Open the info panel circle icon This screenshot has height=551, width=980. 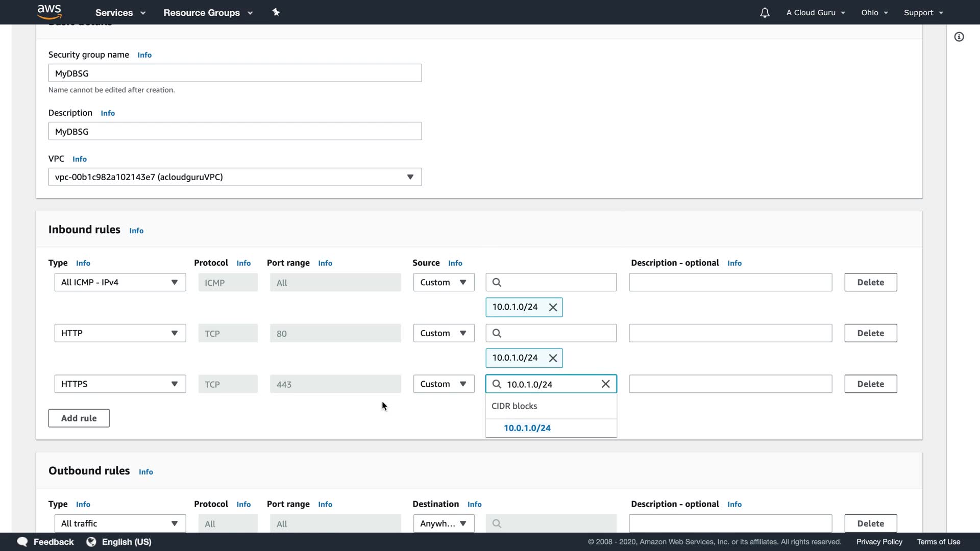click(959, 37)
